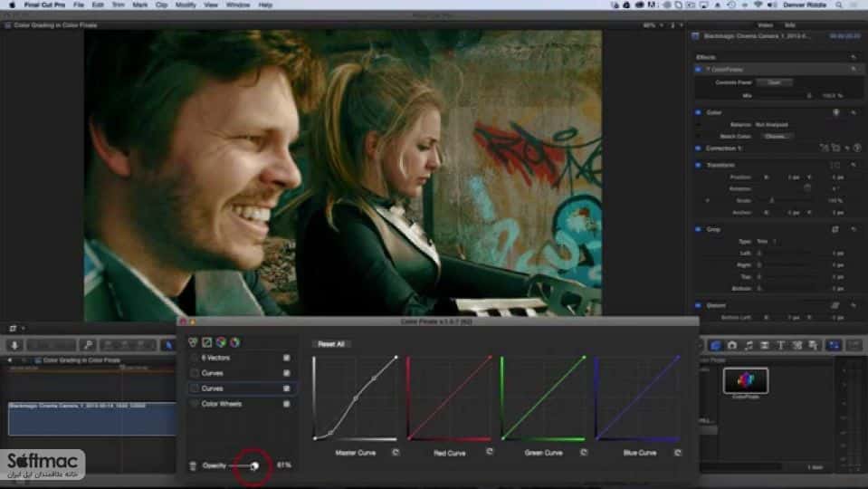Add a 6 Vectors layer with vectors icon
The image size is (868, 489).
point(193,343)
